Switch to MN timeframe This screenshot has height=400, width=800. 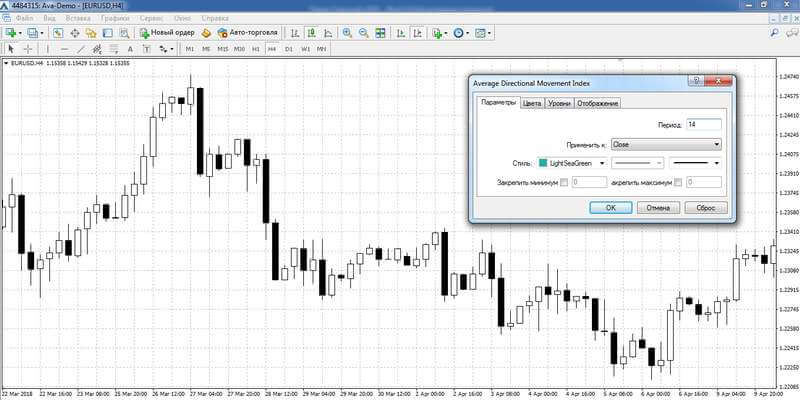(321, 49)
